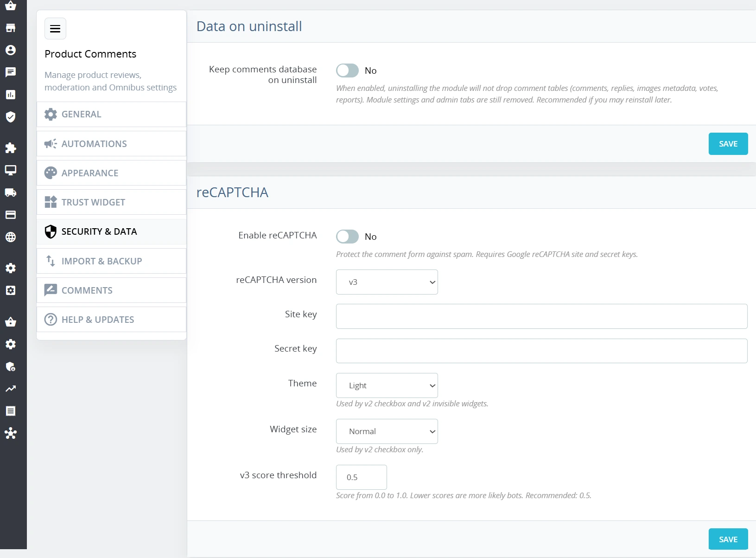Save the Data on uninstall section
The height and width of the screenshot is (558, 756).
pos(728,144)
